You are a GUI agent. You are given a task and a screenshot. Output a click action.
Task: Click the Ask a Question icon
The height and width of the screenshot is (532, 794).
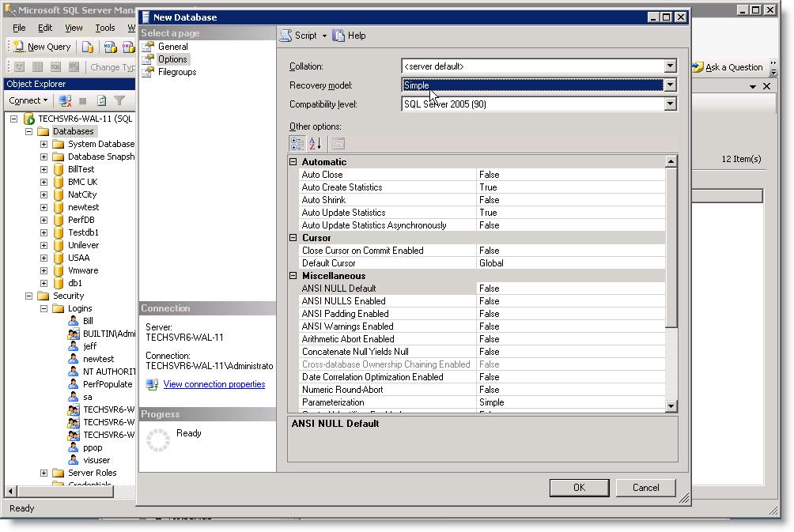click(x=698, y=67)
